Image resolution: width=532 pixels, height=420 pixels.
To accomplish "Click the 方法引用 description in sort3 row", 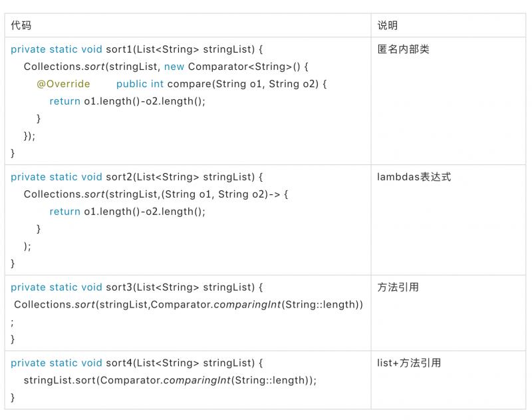I will point(398,288).
